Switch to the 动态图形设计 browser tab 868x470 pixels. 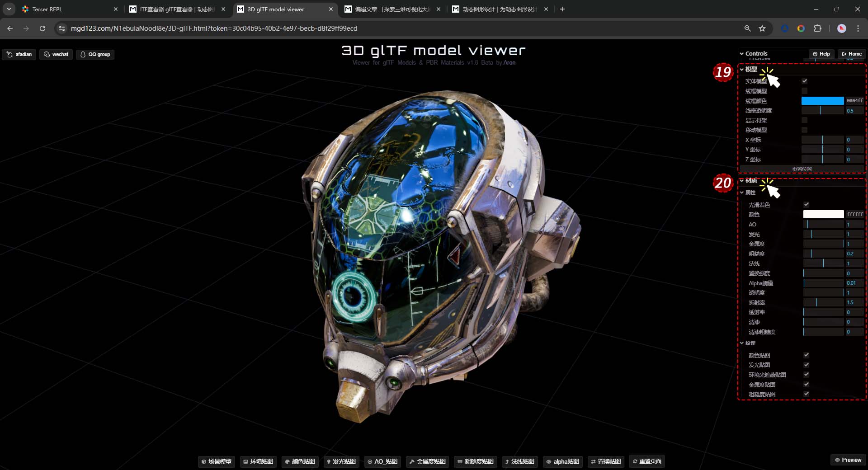(x=499, y=9)
